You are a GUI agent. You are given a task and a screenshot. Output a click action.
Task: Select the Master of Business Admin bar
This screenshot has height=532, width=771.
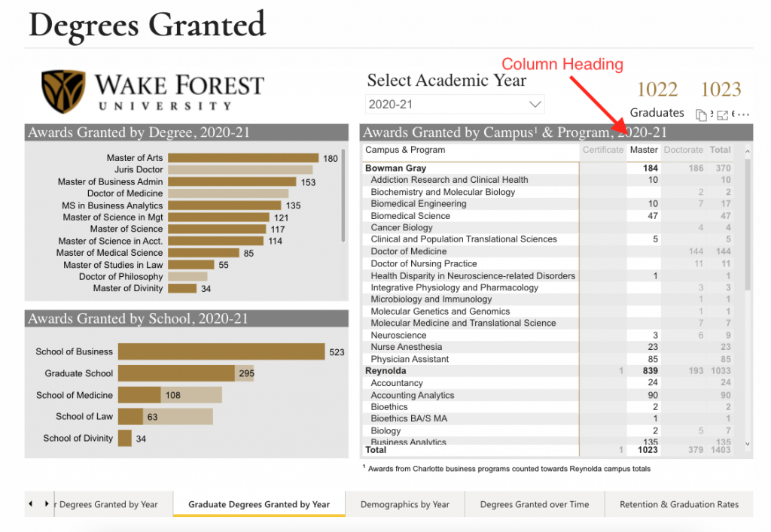click(x=232, y=182)
